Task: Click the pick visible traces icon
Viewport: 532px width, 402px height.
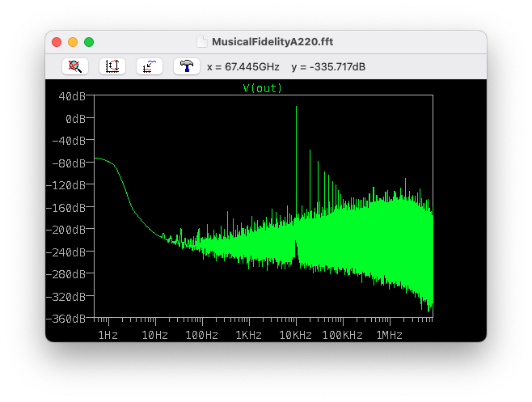Action: tap(150, 66)
